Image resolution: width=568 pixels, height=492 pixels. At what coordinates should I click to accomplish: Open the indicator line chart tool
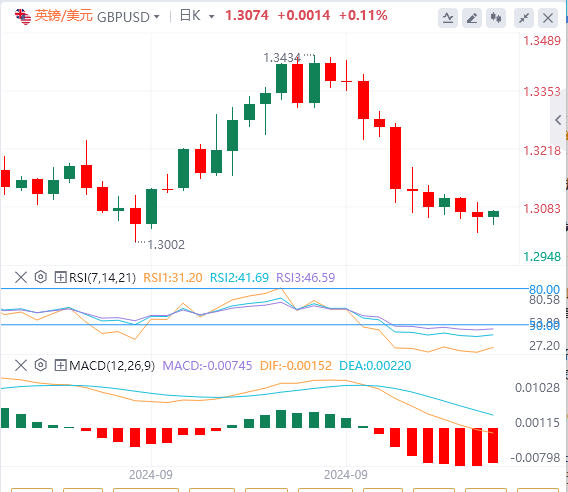point(448,18)
